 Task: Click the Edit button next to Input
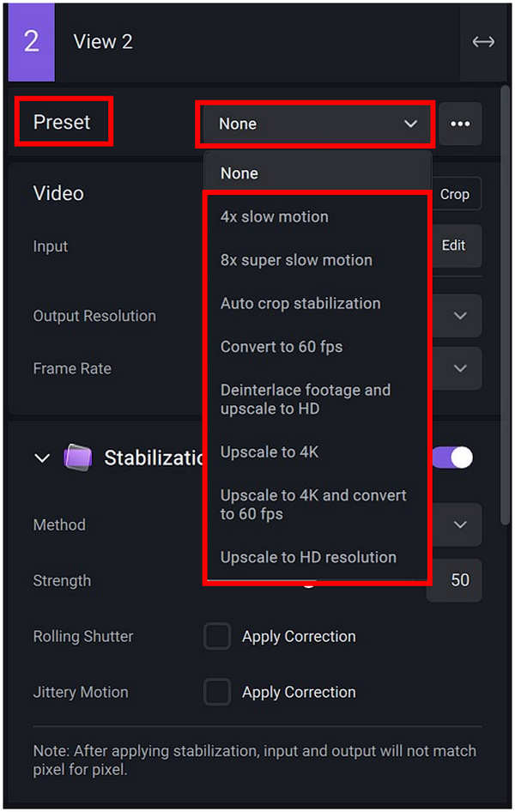point(454,246)
